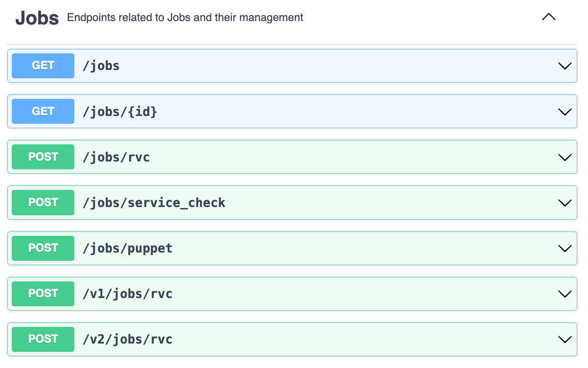Open the /jobs/puppet endpoint path
588x368 pixels.
(127, 248)
